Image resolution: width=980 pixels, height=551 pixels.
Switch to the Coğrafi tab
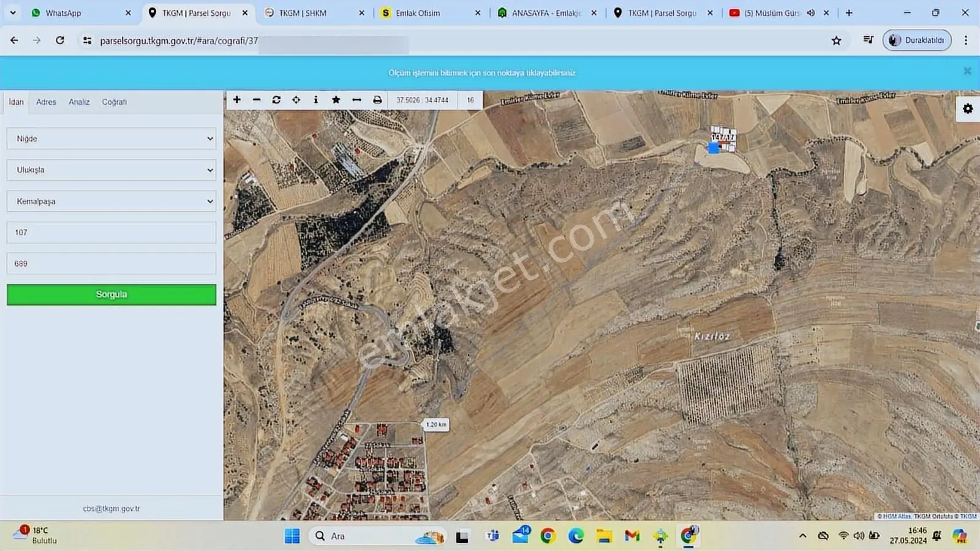point(115,102)
